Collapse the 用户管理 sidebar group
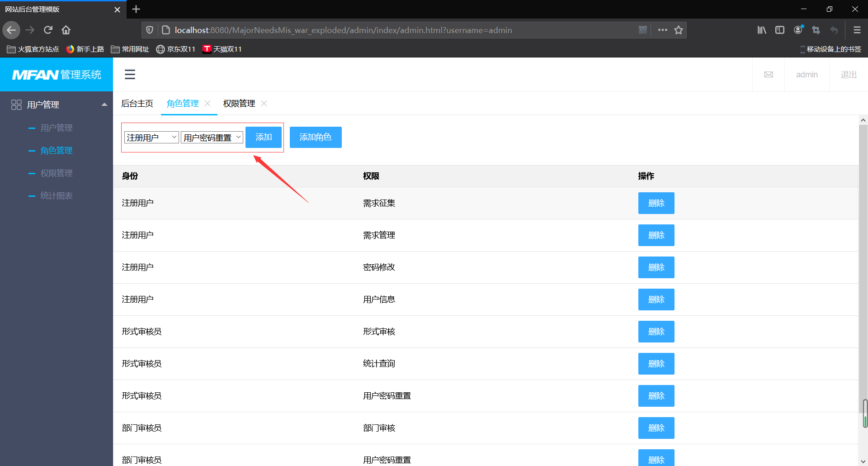The width and height of the screenshot is (868, 466). point(57,105)
